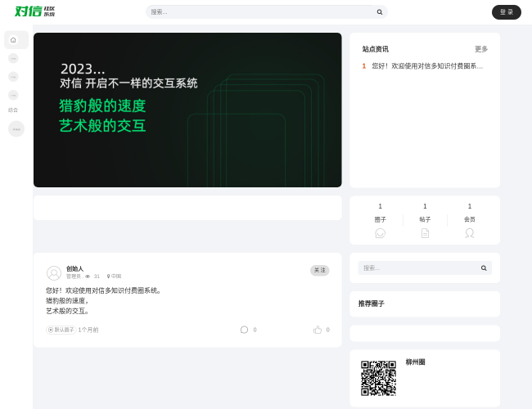
Task: Click the 创始人 avatar icon
Action: click(54, 273)
